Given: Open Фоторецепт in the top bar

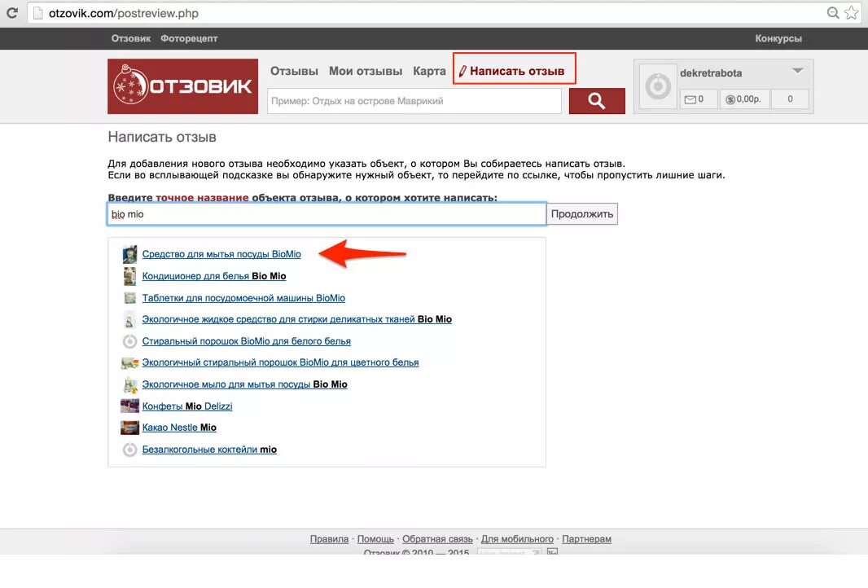Looking at the screenshot, I should tap(189, 39).
